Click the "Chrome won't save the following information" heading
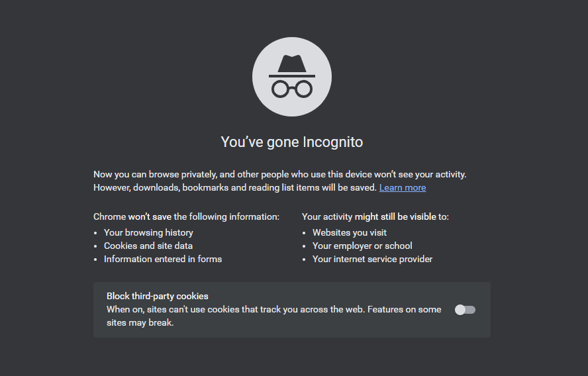The width and height of the screenshot is (588, 376). coord(186,217)
